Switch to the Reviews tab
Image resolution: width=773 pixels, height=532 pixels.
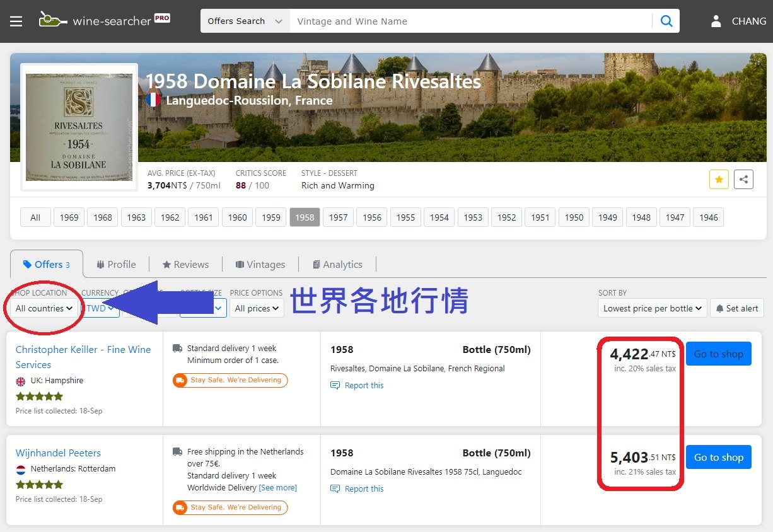point(185,264)
